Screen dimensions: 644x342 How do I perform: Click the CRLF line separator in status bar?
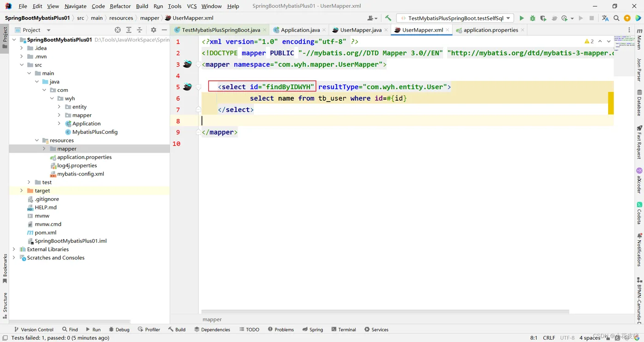click(x=549, y=338)
